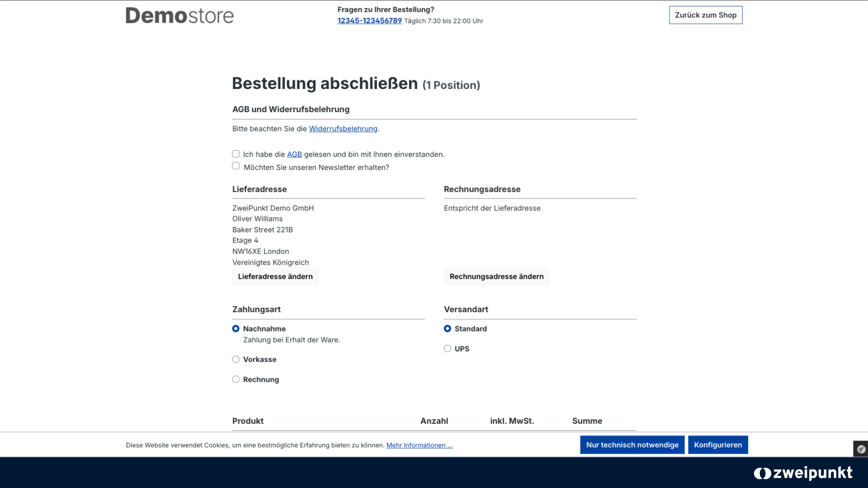868x488 pixels.
Task: Click the Anzahl column header
Action: coord(434,421)
